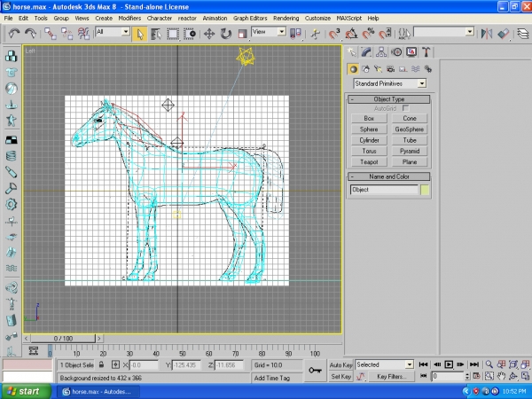Activate the Select Object arrow tool
Viewport: 532px width, 399px height.
point(139,34)
